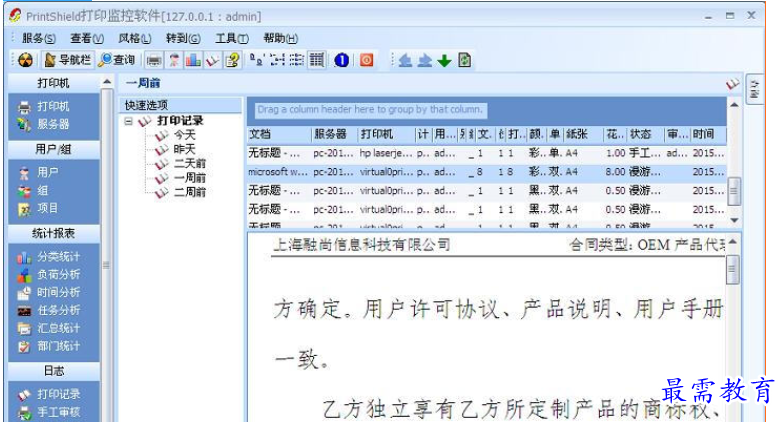The height and width of the screenshot is (422, 783).
Task: Click the 用户/组 sidebar group header
Action: pyautogui.click(x=53, y=149)
